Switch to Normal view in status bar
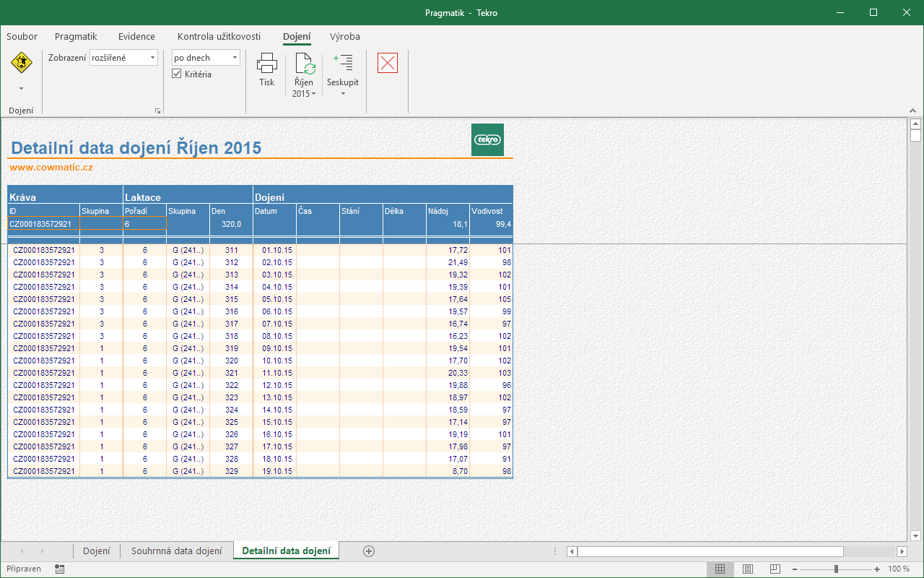 (720, 569)
